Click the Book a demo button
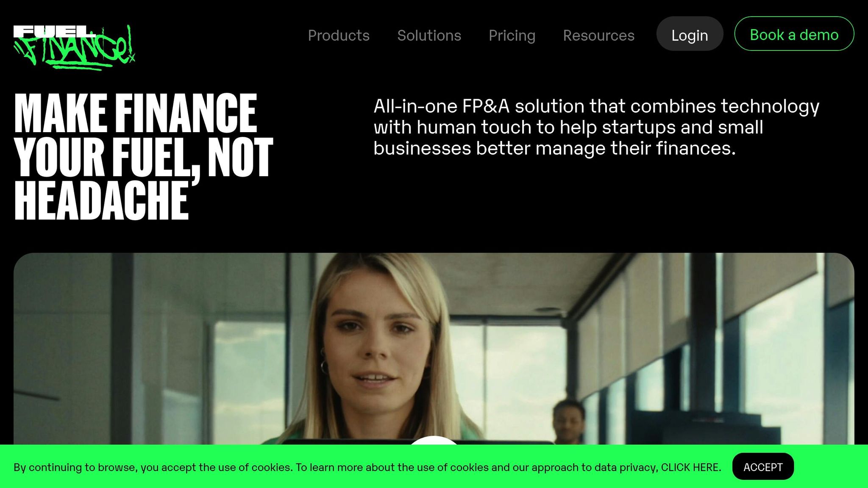The height and width of the screenshot is (488, 868). (x=794, y=34)
